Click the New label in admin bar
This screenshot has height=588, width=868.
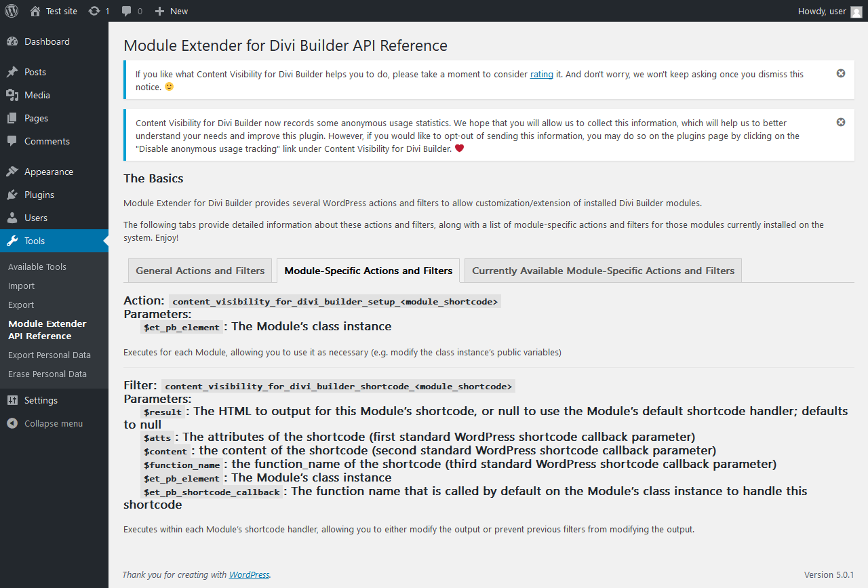(179, 11)
